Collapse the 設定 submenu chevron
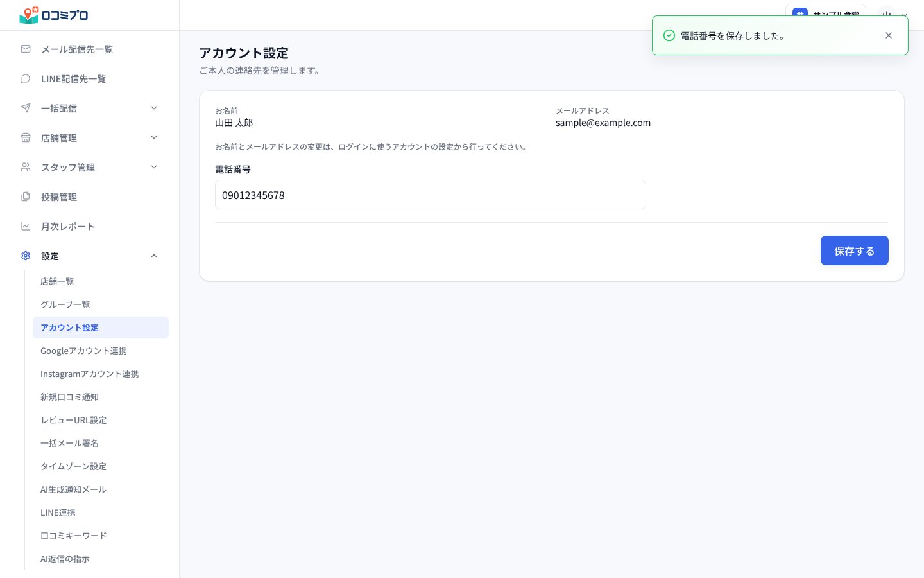Image resolution: width=924 pixels, height=578 pixels. point(154,256)
